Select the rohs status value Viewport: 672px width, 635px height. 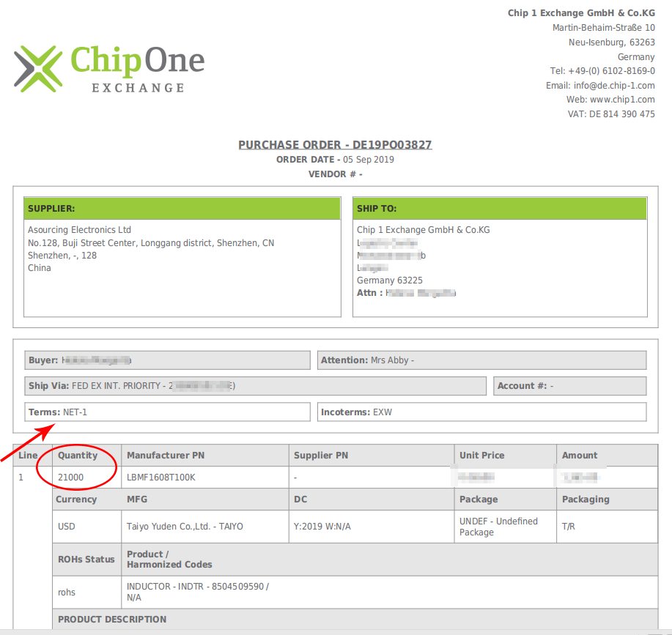pyautogui.click(x=67, y=593)
